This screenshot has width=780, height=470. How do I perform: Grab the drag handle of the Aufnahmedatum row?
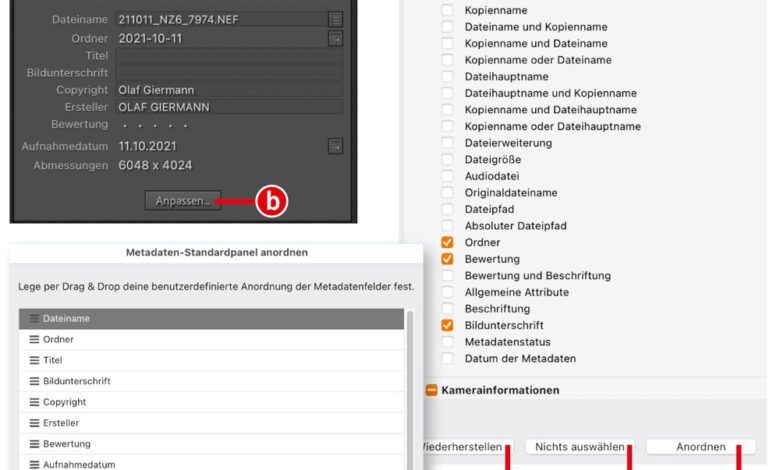(34, 465)
